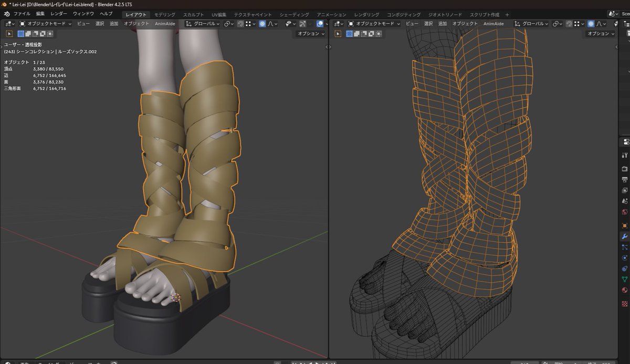Expand オプション dropdown in left viewport

[311, 34]
